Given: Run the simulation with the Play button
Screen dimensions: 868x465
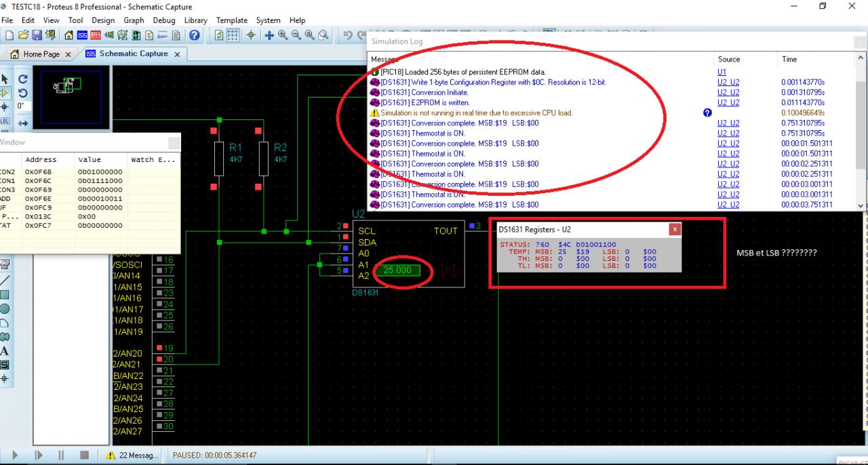Looking at the screenshot, I should click(x=16, y=456).
